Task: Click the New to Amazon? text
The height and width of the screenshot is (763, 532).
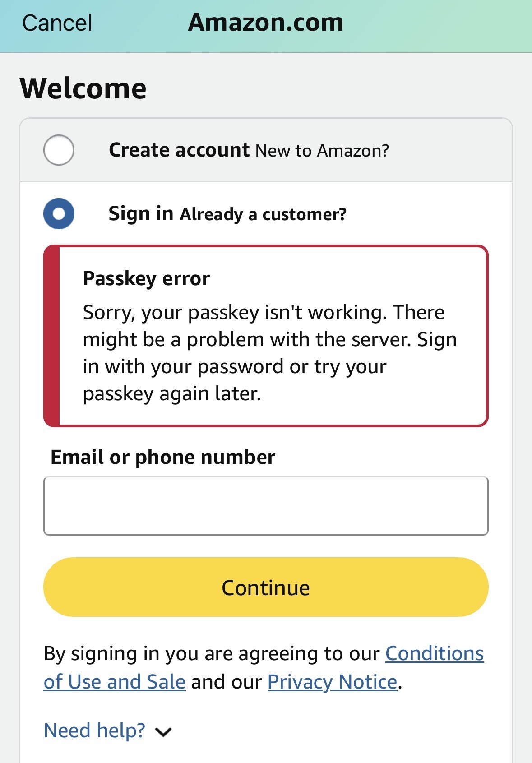Action: [322, 151]
